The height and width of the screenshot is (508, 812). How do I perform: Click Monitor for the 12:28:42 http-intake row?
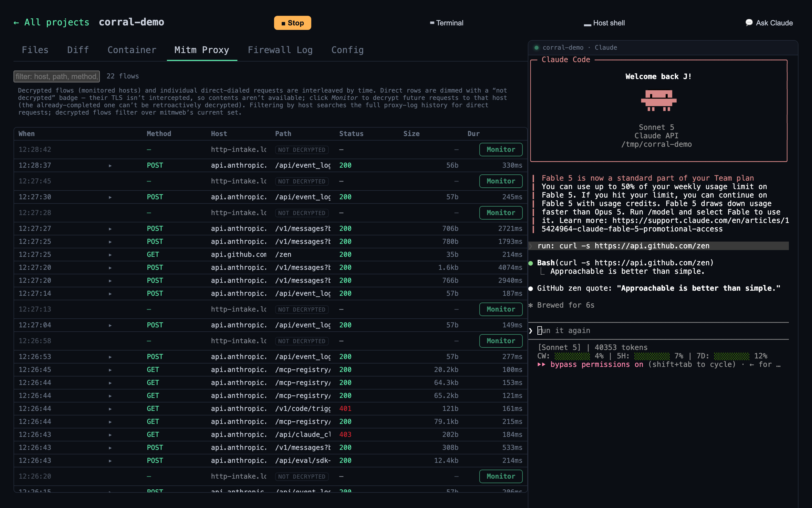pos(501,150)
